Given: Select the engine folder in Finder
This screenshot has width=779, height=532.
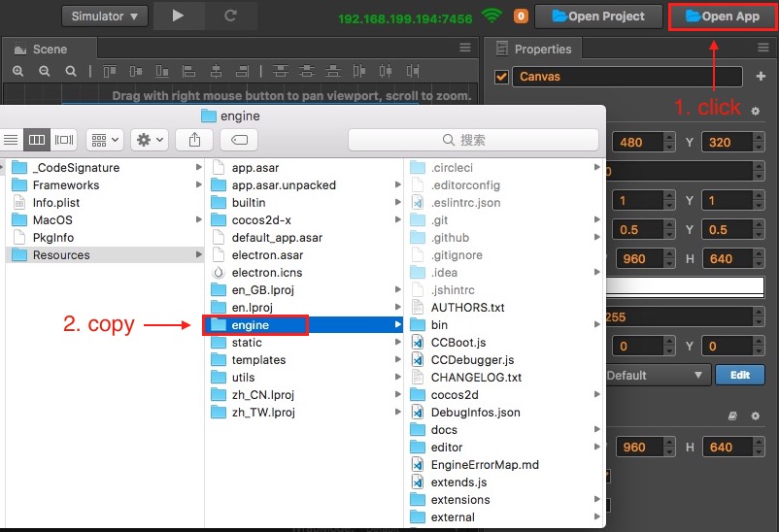Looking at the screenshot, I should tap(304, 325).
